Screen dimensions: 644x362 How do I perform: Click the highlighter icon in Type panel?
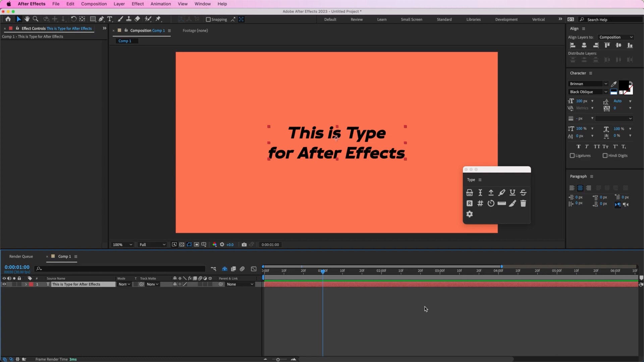pos(502,192)
